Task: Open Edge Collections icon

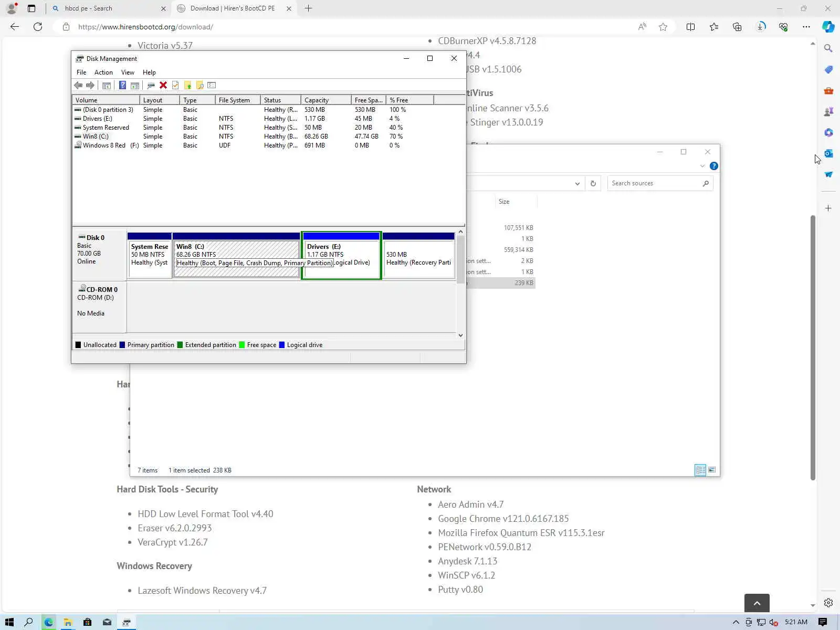Action: tap(737, 27)
